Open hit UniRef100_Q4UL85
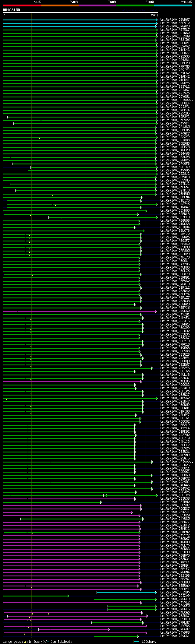Image resolution: width=195 pixels, height=644 pixels. coord(175,381)
